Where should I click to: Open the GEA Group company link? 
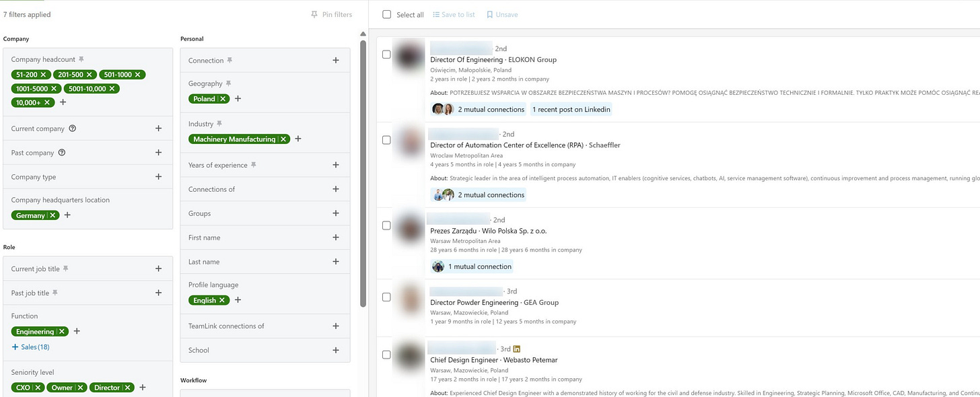[541, 302]
